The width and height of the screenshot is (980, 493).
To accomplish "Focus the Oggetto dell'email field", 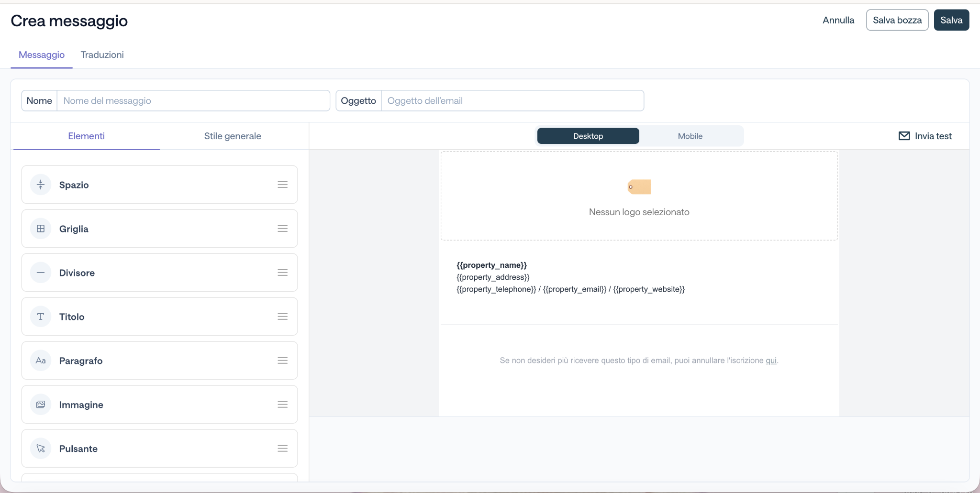I will pyautogui.click(x=512, y=100).
